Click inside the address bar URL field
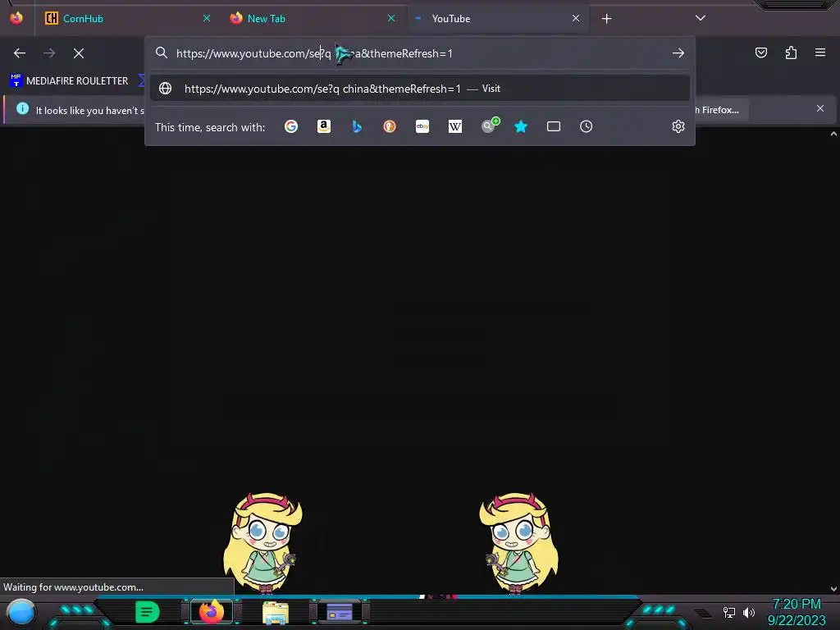The width and height of the screenshot is (840, 630). [x=418, y=53]
